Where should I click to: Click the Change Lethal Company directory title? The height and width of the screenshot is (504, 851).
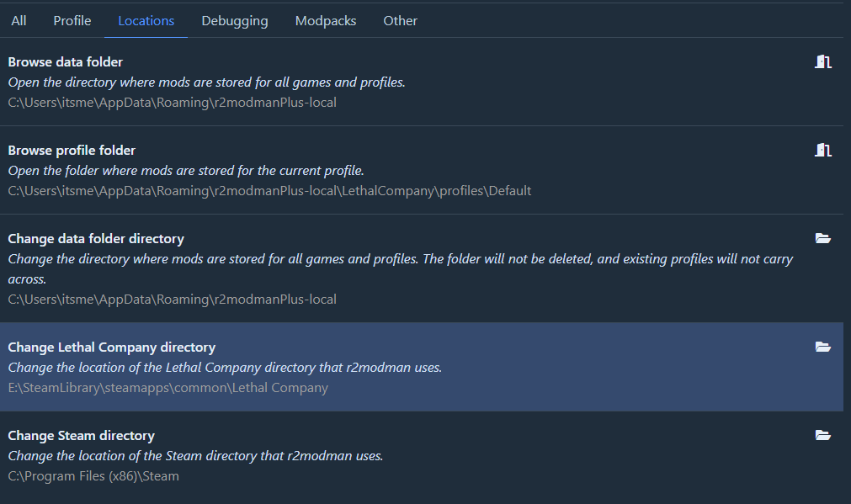(x=112, y=347)
